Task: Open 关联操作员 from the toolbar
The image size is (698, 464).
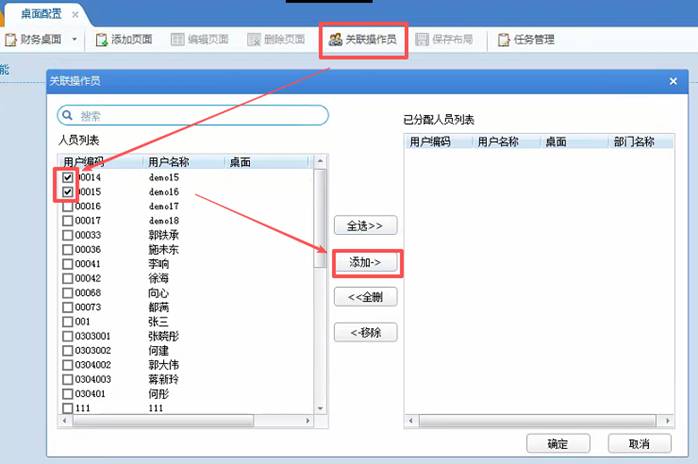Action: tap(363, 40)
